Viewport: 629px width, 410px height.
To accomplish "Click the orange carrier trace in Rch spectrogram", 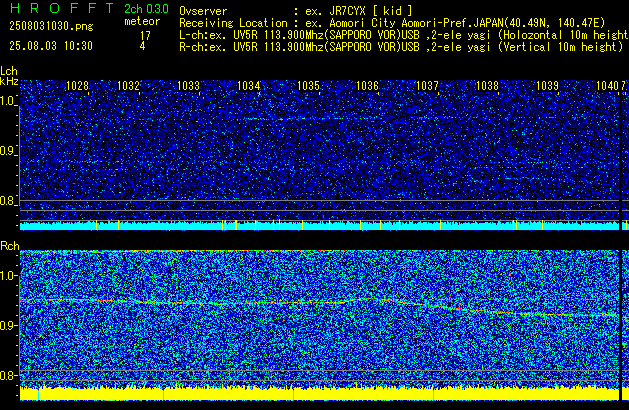I will coord(319,302).
